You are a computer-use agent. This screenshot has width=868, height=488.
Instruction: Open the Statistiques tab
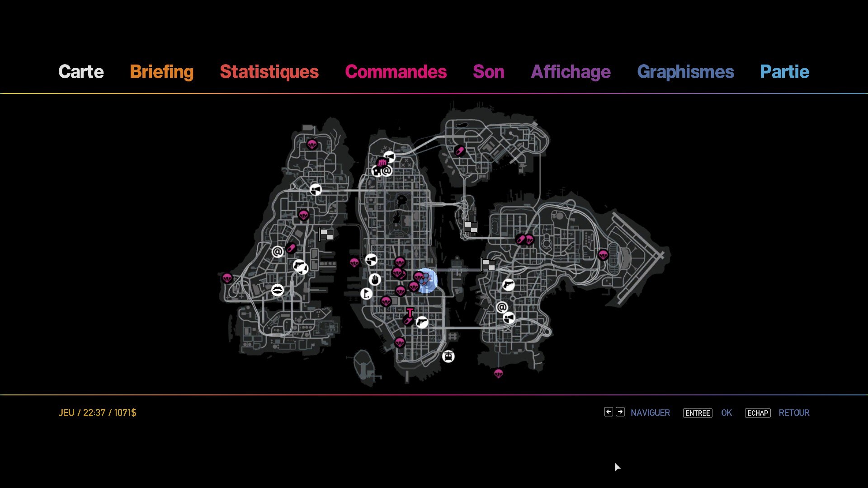pos(269,72)
